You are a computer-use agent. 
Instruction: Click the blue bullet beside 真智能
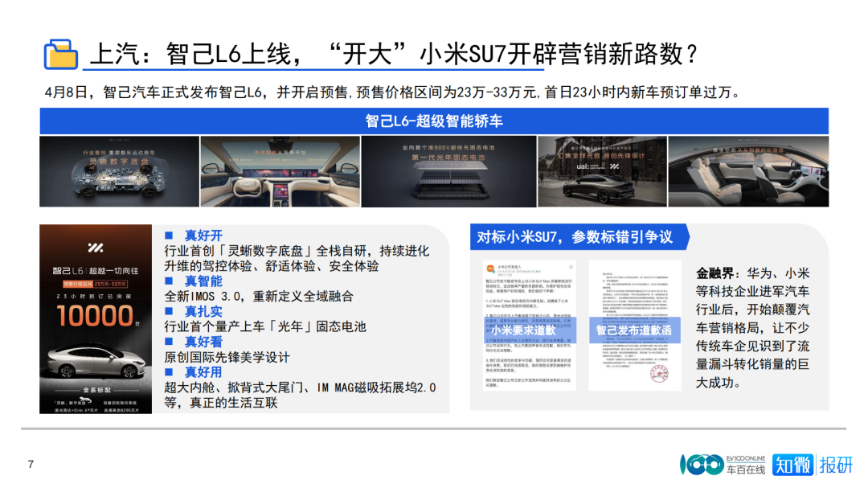click(170, 281)
